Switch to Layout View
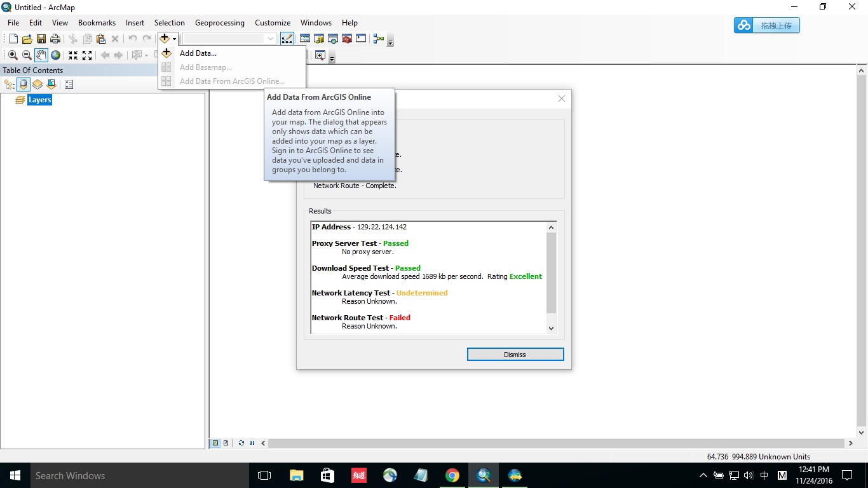Viewport: 868px width, 488px height. tap(226, 443)
